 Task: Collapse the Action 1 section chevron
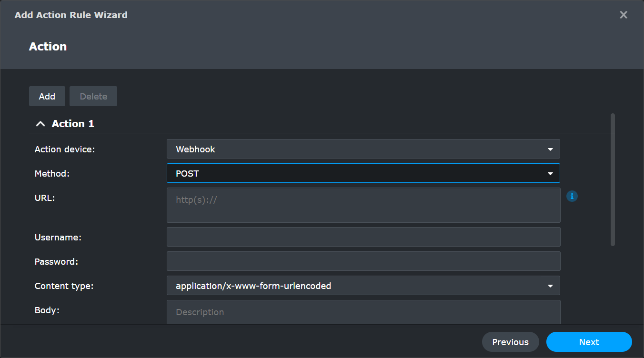tap(40, 123)
